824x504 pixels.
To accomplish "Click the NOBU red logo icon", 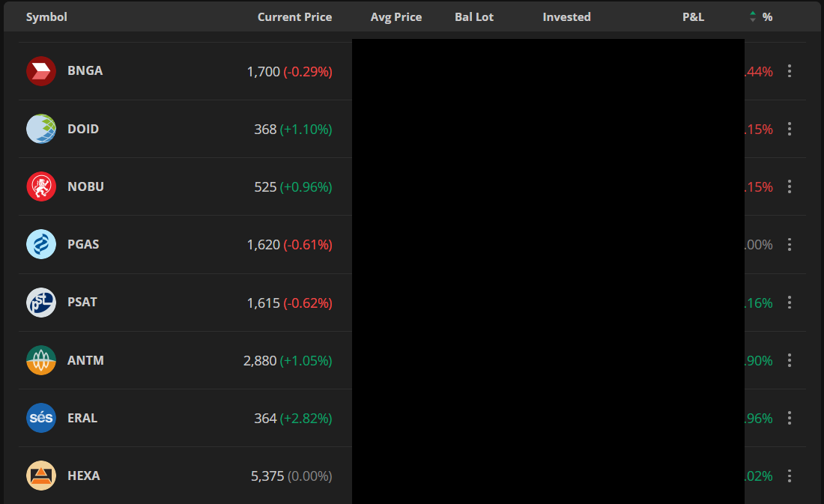I will click(x=41, y=186).
